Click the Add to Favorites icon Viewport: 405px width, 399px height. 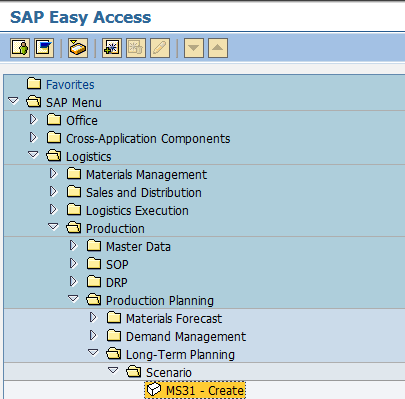click(112, 48)
